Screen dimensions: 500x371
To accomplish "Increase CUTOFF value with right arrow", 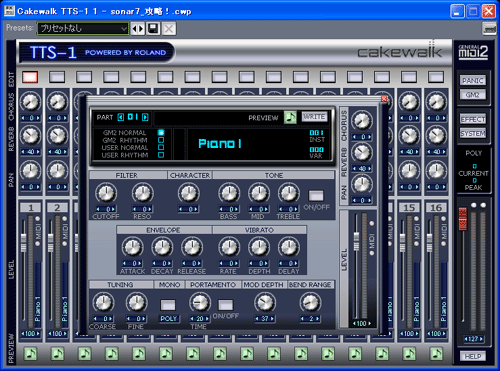I will 114,209.
